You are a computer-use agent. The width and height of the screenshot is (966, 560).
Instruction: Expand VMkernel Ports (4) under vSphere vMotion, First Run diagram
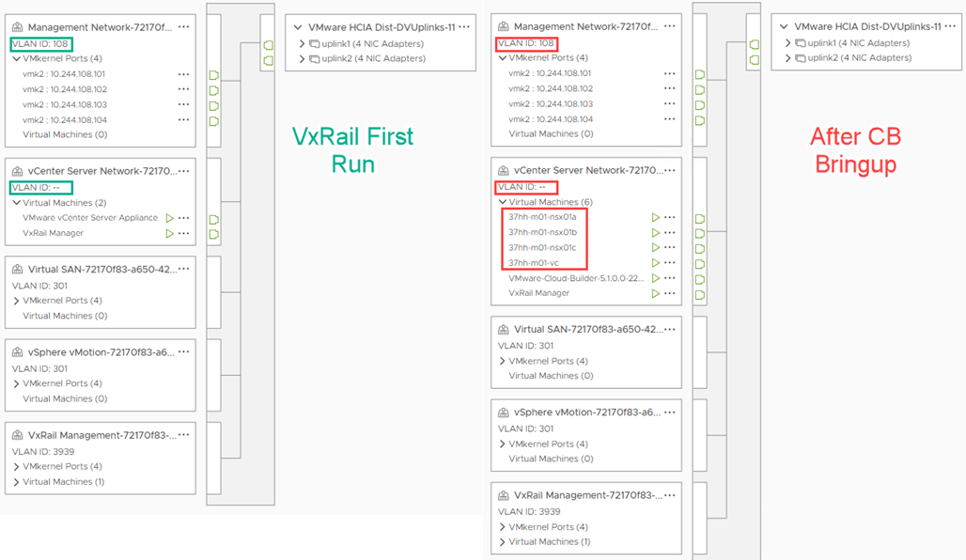pyautogui.click(x=17, y=383)
